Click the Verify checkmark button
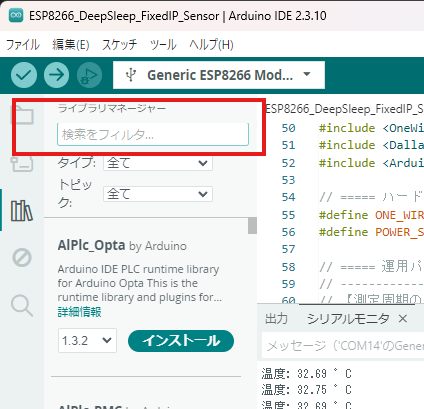 (24, 75)
